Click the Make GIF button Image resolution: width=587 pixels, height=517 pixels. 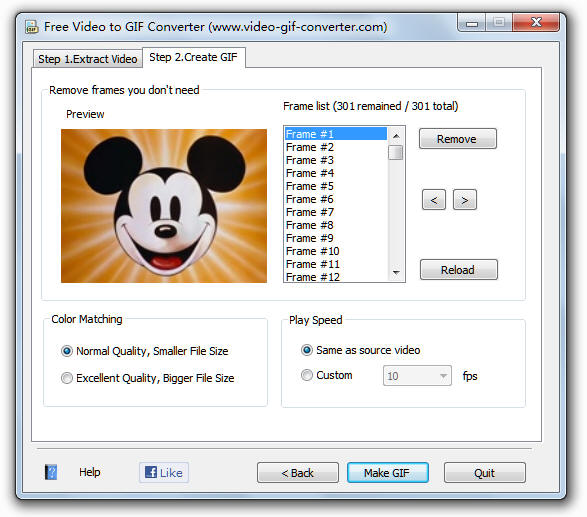coord(387,473)
